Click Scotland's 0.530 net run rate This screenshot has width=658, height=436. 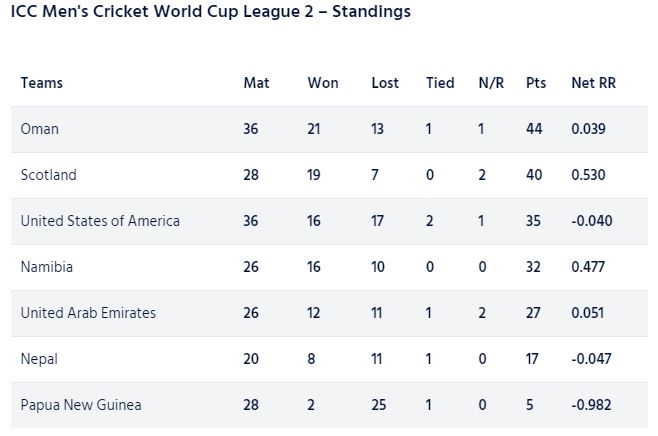click(x=588, y=175)
